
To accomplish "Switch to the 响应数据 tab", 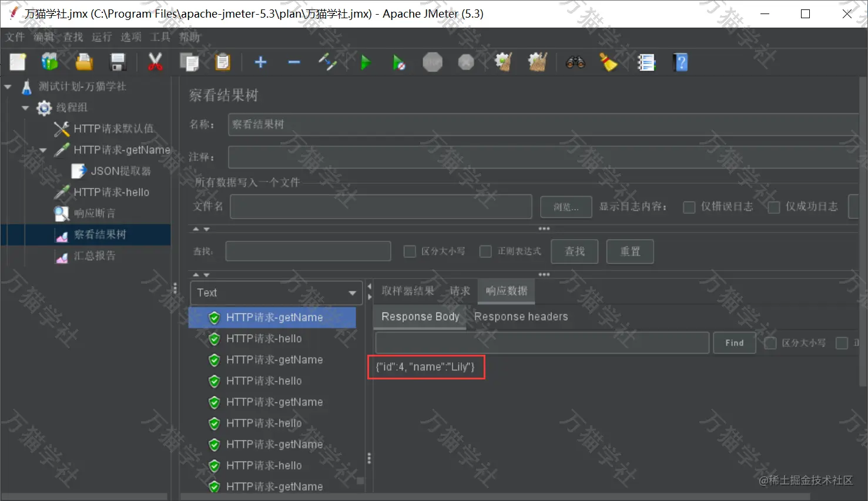I will point(507,291).
